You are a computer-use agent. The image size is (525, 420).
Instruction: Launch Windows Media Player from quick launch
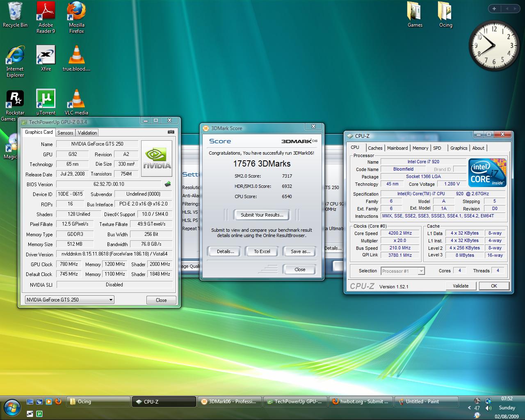[49, 402]
